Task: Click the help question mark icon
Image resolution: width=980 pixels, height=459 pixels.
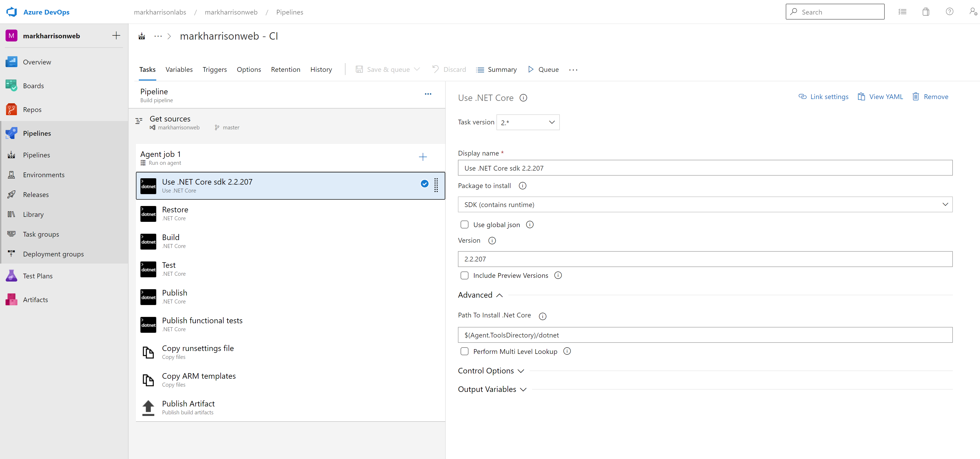Action: 950,12
